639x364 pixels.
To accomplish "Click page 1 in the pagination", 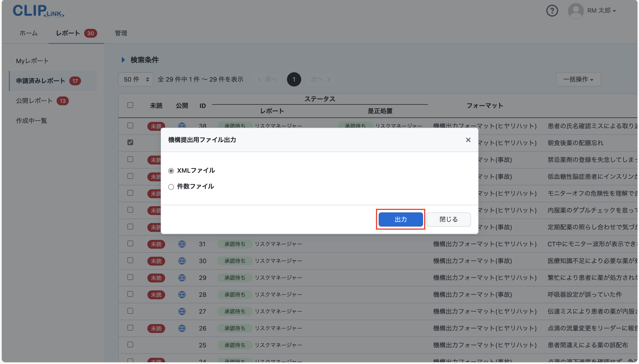I will 294,79.
